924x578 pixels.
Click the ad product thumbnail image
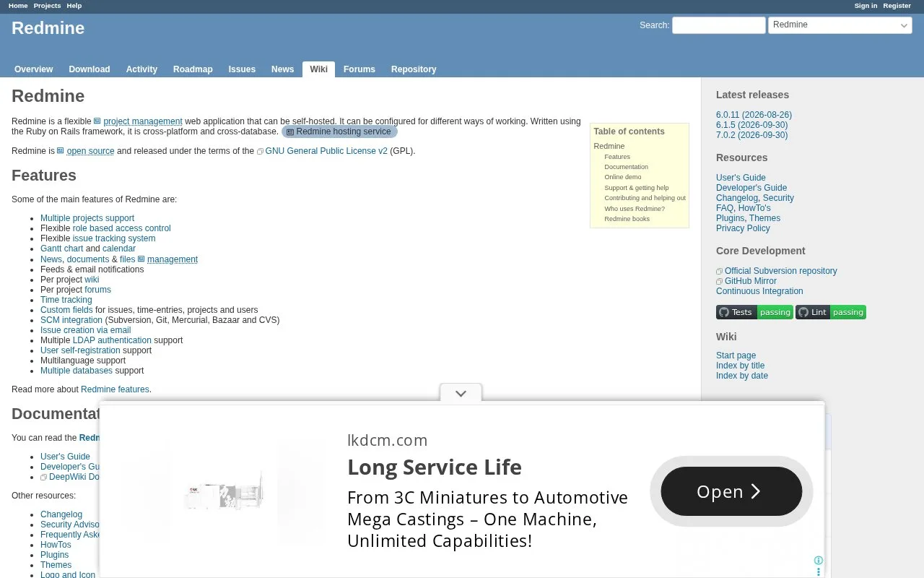coord(224,491)
